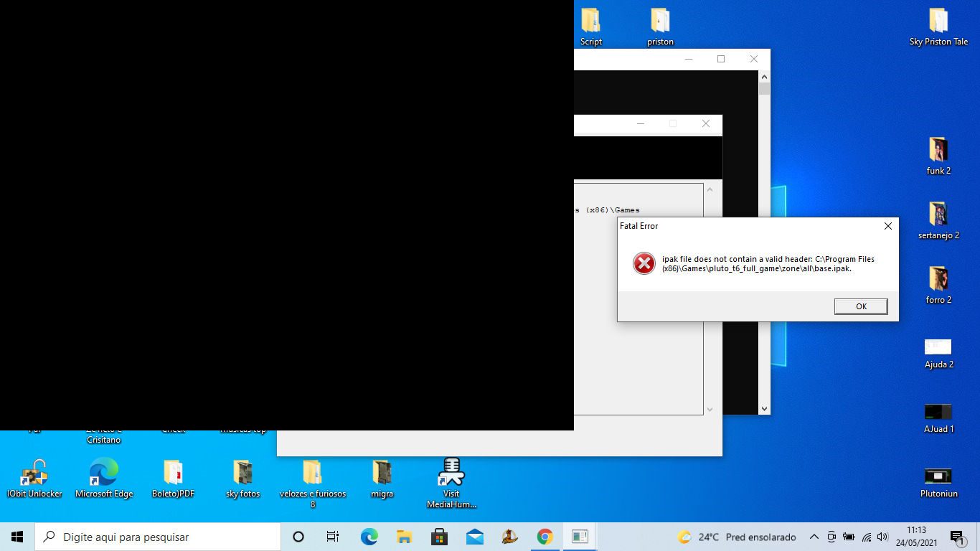Click up arrow of back console scrollbar

click(764, 77)
